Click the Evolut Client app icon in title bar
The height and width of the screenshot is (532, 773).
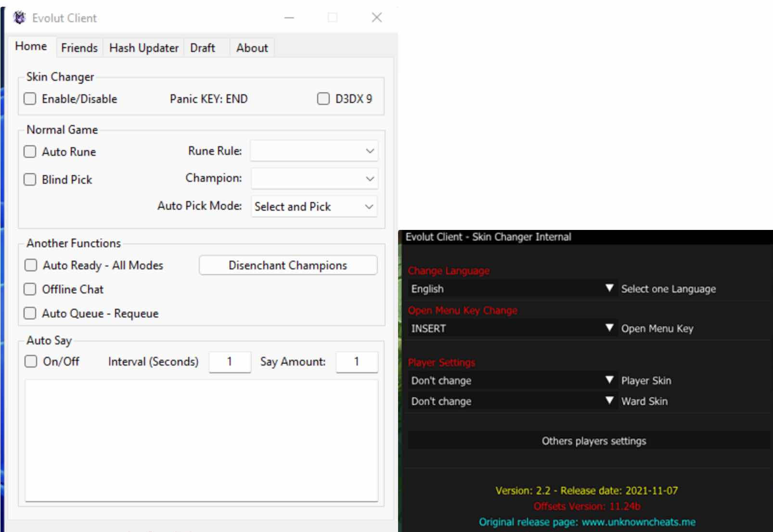tap(19, 18)
